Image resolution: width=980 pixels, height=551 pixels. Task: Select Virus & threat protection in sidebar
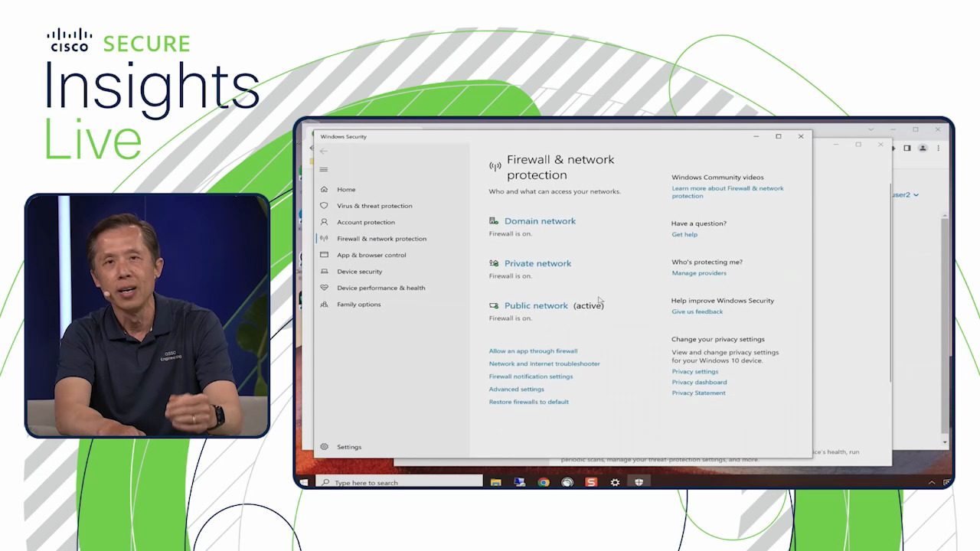[x=374, y=206]
